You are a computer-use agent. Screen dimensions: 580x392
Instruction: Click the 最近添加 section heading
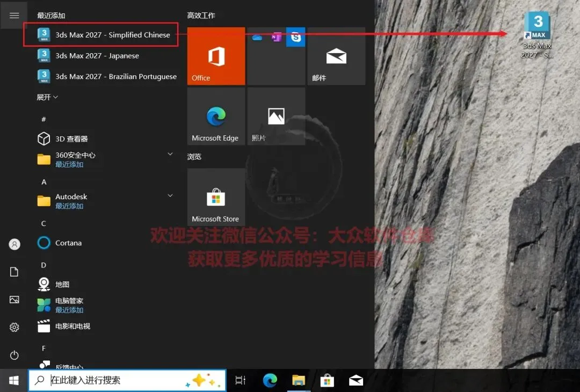tap(51, 16)
